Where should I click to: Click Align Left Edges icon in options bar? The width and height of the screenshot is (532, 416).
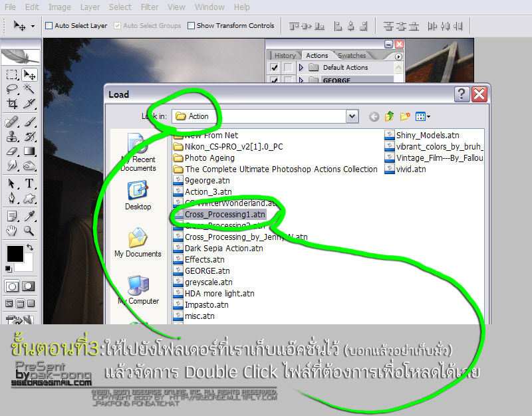tap(338, 26)
